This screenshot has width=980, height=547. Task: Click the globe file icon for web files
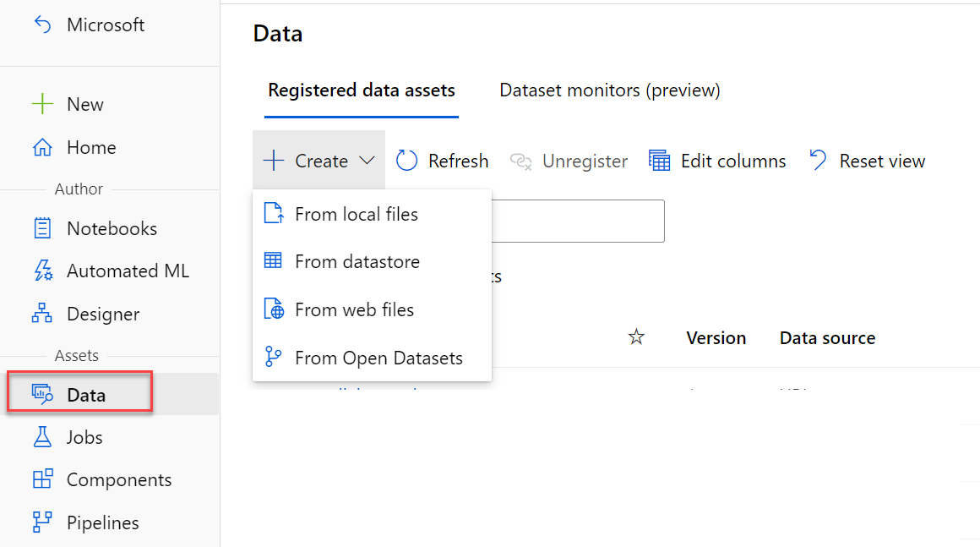[x=274, y=309]
